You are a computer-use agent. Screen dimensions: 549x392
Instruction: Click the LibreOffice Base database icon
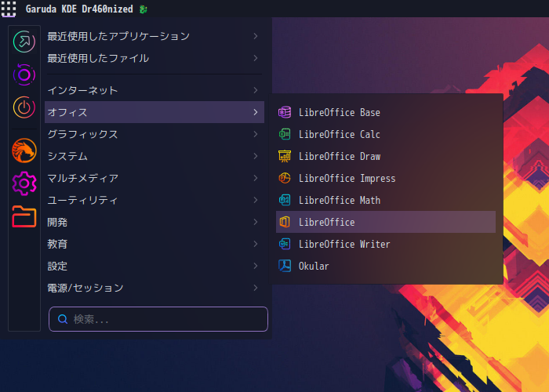click(284, 112)
